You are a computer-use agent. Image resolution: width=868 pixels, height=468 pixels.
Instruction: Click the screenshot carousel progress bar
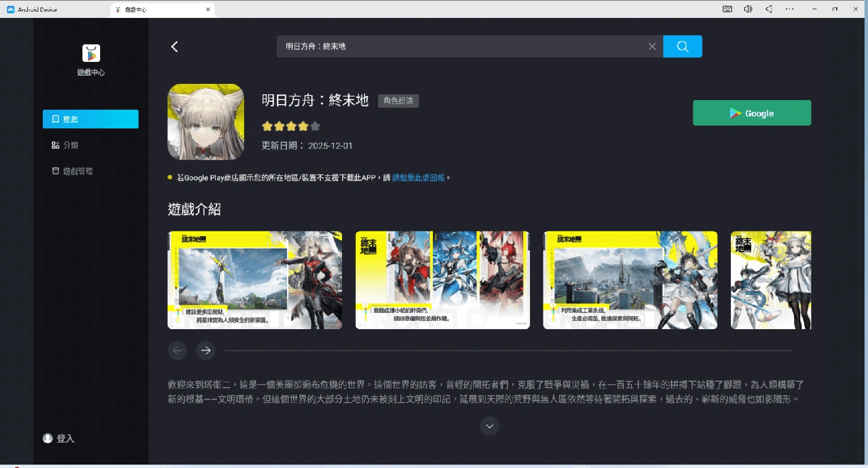point(509,350)
